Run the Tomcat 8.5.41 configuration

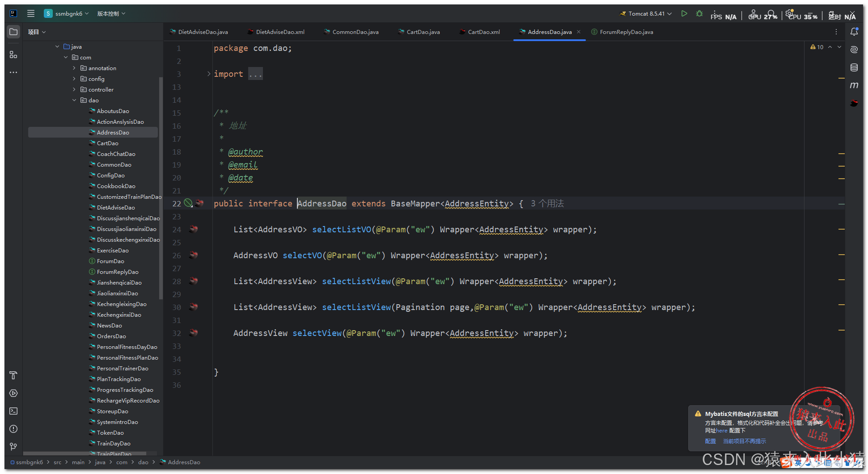(684, 14)
